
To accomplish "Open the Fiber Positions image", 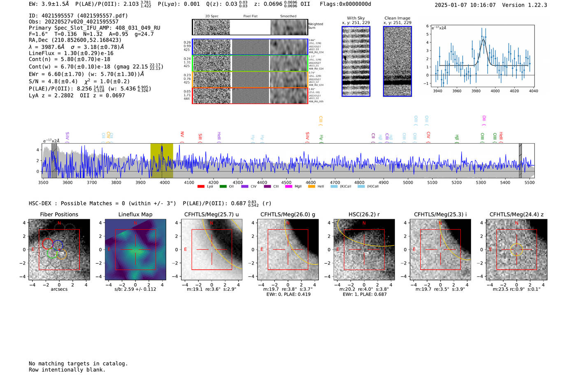I will click(59, 249).
